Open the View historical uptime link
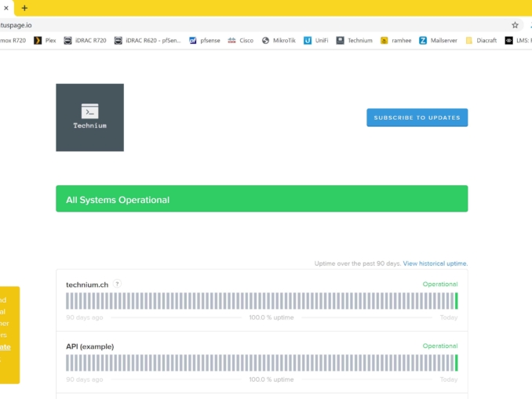 click(x=435, y=263)
